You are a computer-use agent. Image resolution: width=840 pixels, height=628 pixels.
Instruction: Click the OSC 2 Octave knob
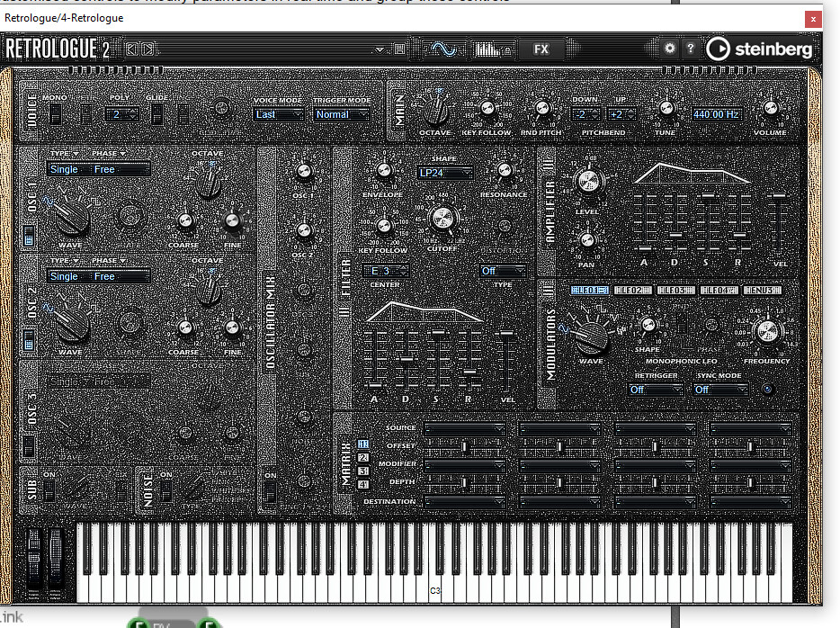208,290
